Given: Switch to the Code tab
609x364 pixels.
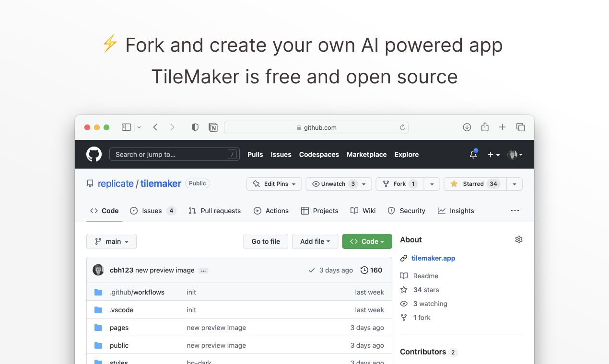Looking at the screenshot, I should click(105, 211).
